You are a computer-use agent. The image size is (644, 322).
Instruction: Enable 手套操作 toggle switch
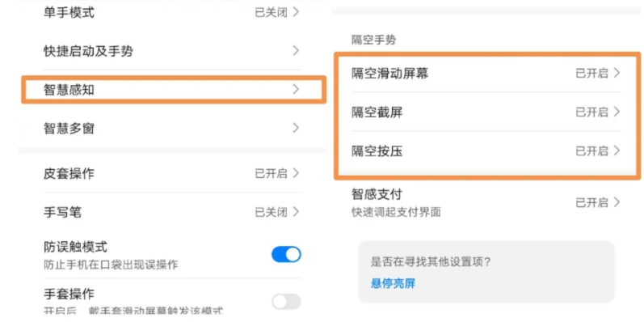286,302
